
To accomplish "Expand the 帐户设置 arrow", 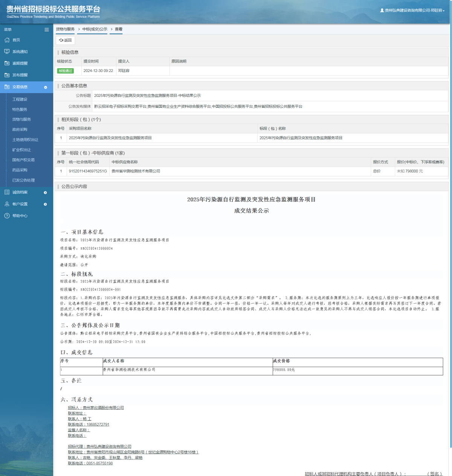I will (46, 204).
